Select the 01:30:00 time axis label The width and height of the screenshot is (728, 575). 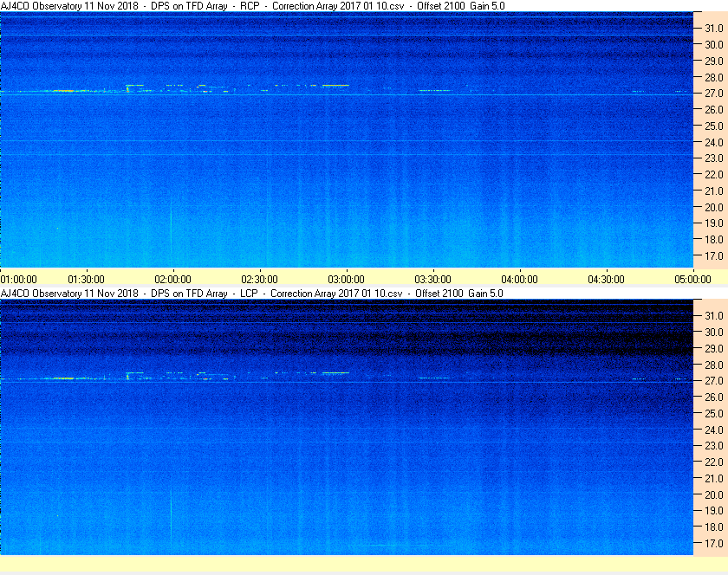(87, 280)
